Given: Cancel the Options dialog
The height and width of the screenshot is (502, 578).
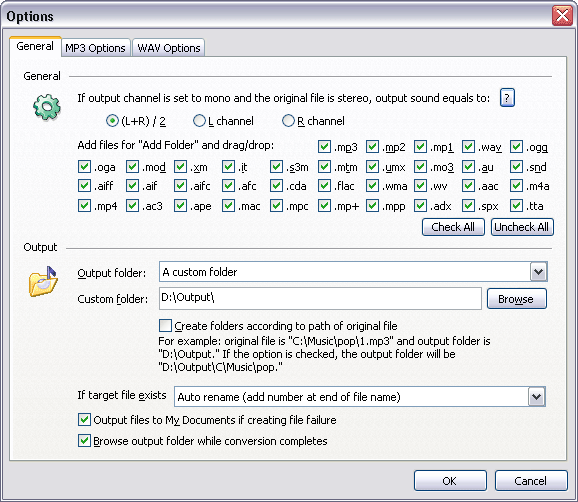Looking at the screenshot, I should 531,481.
